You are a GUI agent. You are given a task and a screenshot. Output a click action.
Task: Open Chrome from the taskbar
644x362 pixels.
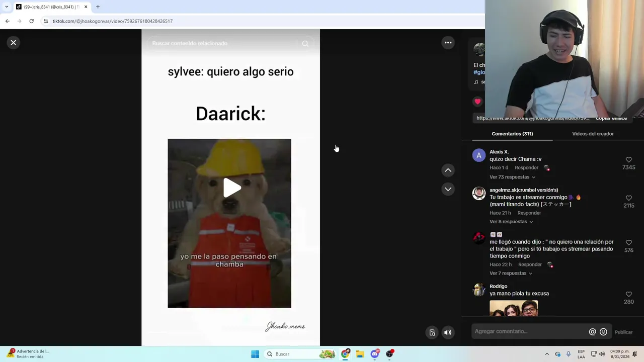[345, 354]
